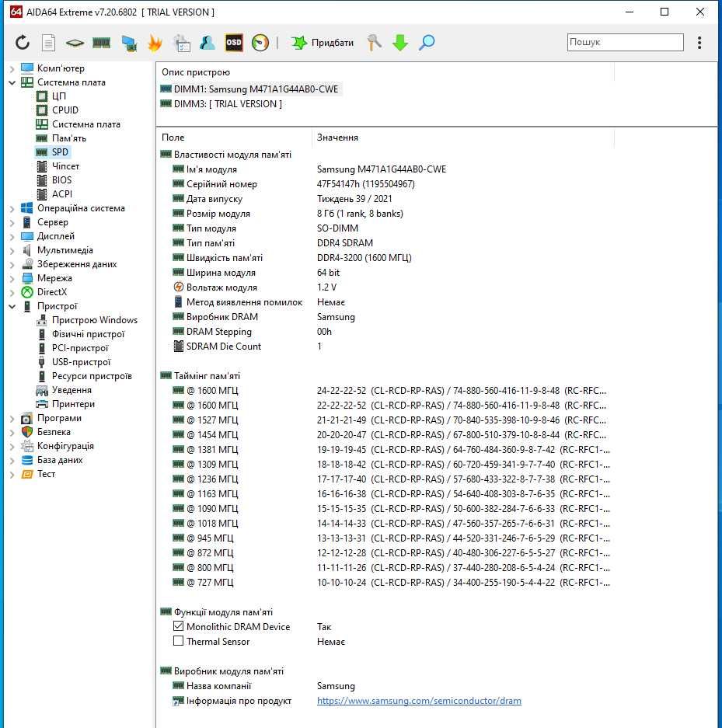Open the Чіпсет tree item
Image resolution: width=722 pixels, height=728 pixels.
(65, 165)
